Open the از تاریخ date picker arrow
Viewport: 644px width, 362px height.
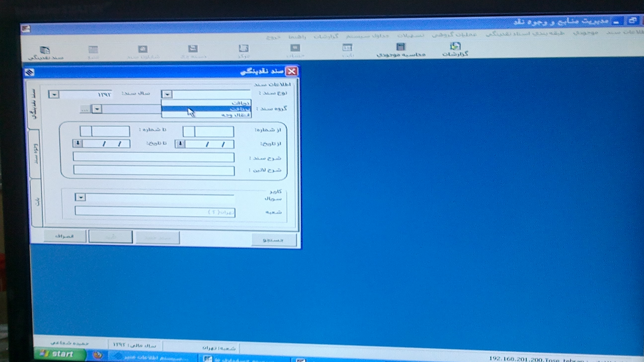[x=180, y=144]
